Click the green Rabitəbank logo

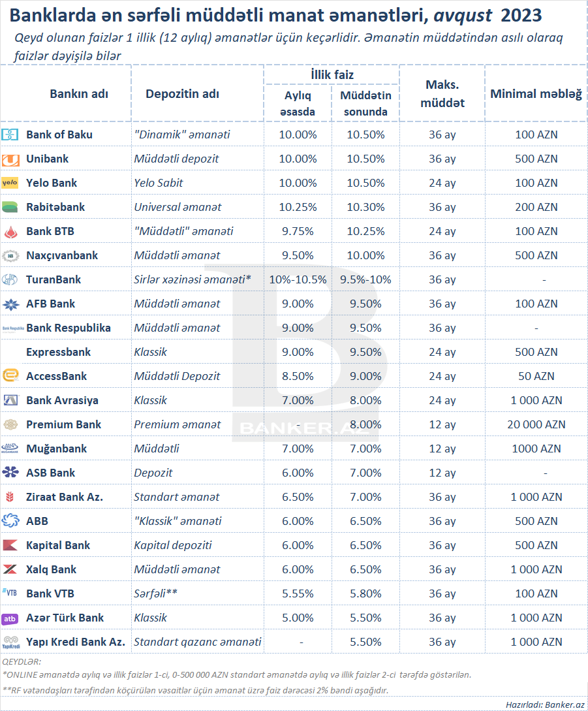10,208
